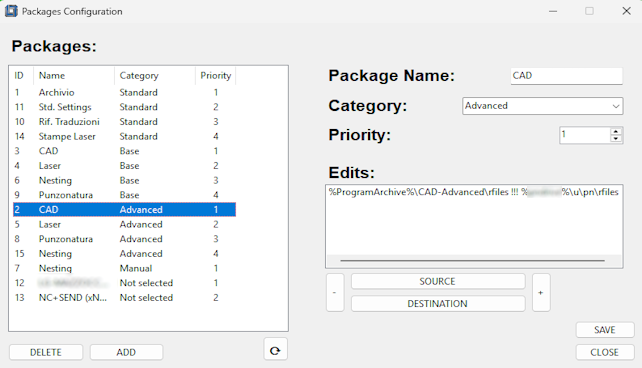This screenshot has height=368, width=642.
Task: Select the Archivio package row
Action: [124, 93]
